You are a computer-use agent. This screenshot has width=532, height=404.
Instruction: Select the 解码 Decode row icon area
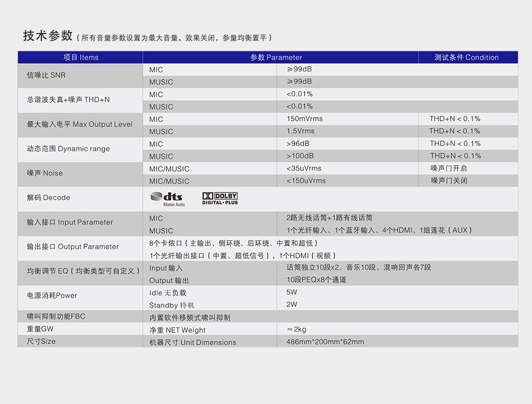click(x=193, y=197)
